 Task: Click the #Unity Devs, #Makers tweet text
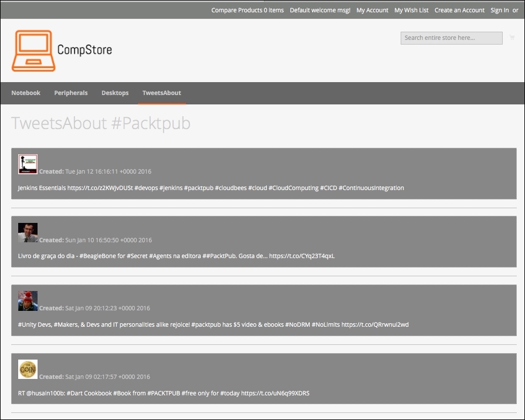coord(214,324)
